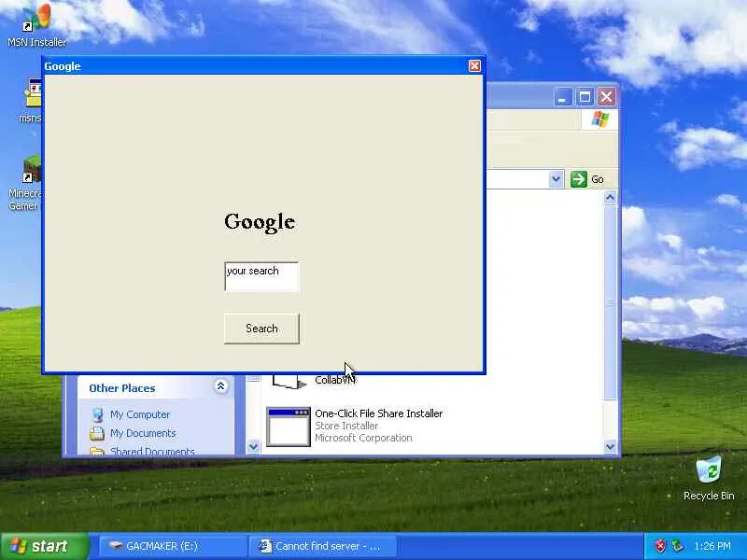This screenshot has width=747, height=560.
Task: Open the Minecraft Gamer desktop icon
Action: pos(24,184)
